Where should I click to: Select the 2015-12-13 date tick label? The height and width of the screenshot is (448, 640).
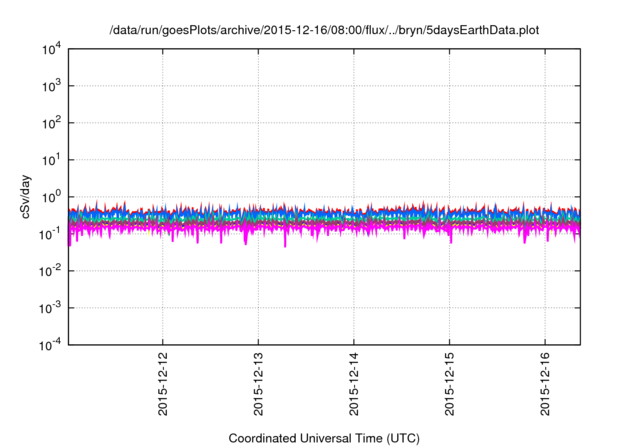pyautogui.click(x=258, y=384)
